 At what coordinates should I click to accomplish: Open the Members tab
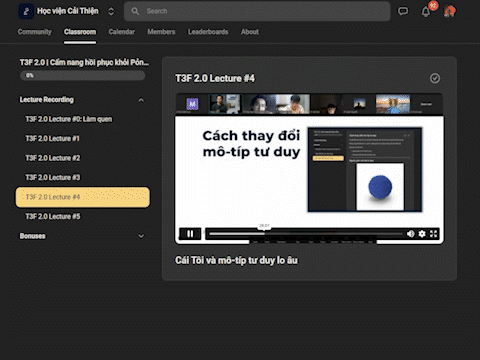[161, 32]
